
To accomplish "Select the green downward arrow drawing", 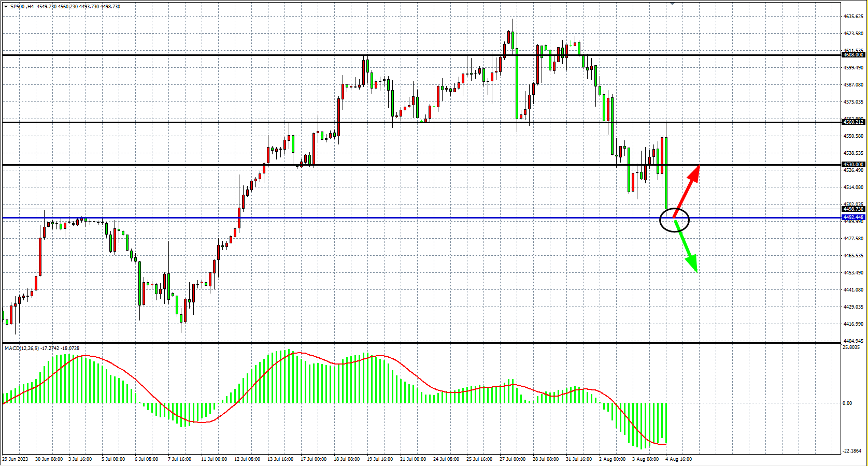I will [x=687, y=247].
